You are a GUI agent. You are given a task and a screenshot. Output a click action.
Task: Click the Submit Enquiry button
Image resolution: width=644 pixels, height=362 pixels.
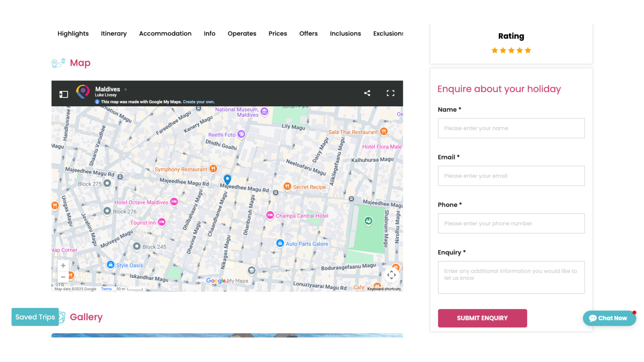click(x=482, y=318)
